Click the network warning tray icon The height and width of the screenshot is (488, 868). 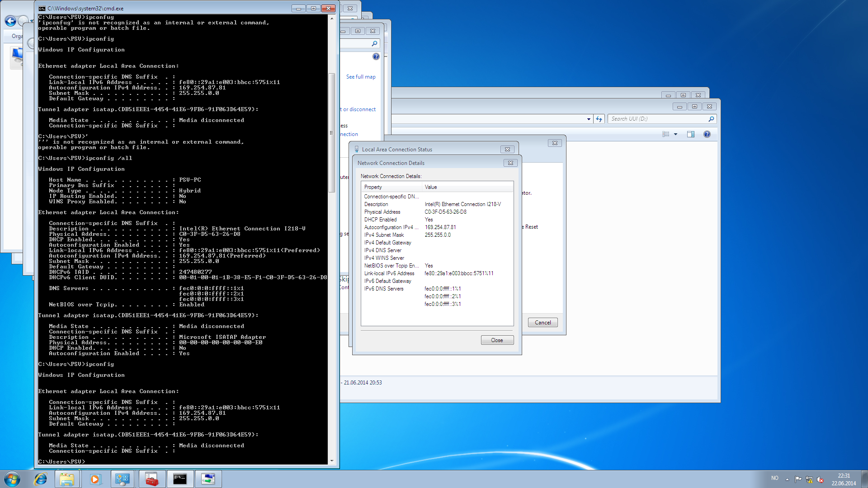coord(809,479)
